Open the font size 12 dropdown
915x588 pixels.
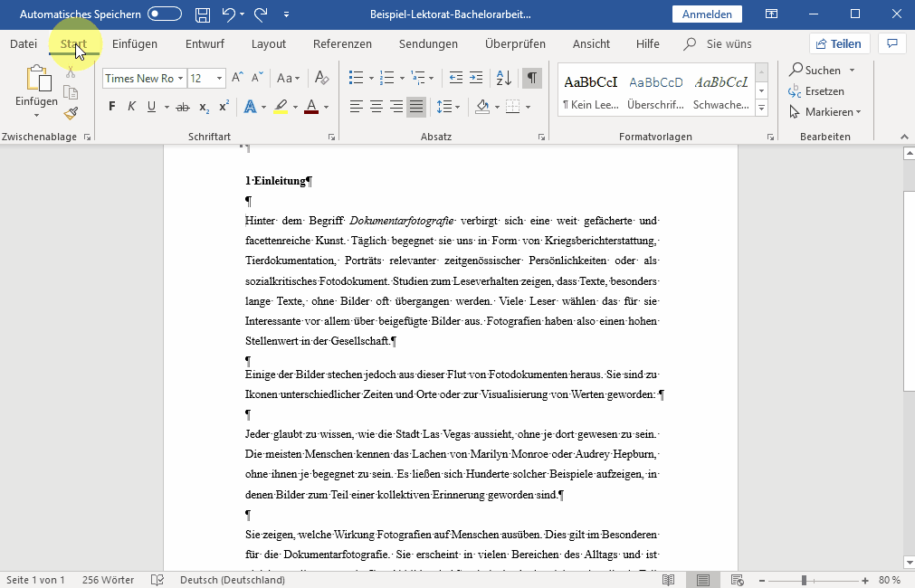(219, 78)
